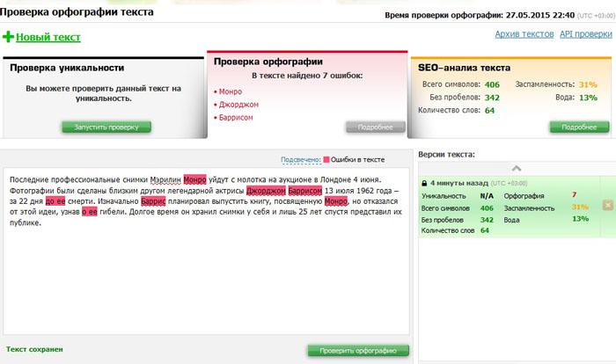The height and width of the screenshot is (364, 616).
Task: Click the Запустить проверку button
Action: [106, 127]
